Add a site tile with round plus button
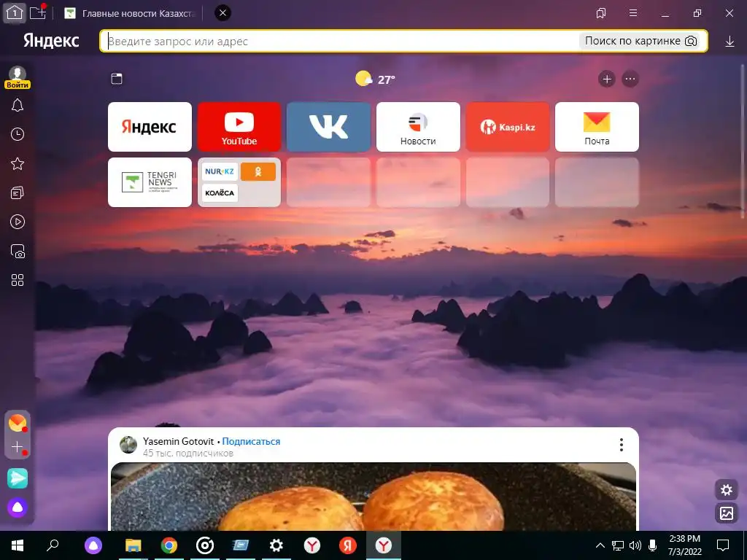Image resolution: width=747 pixels, height=560 pixels. (606, 79)
